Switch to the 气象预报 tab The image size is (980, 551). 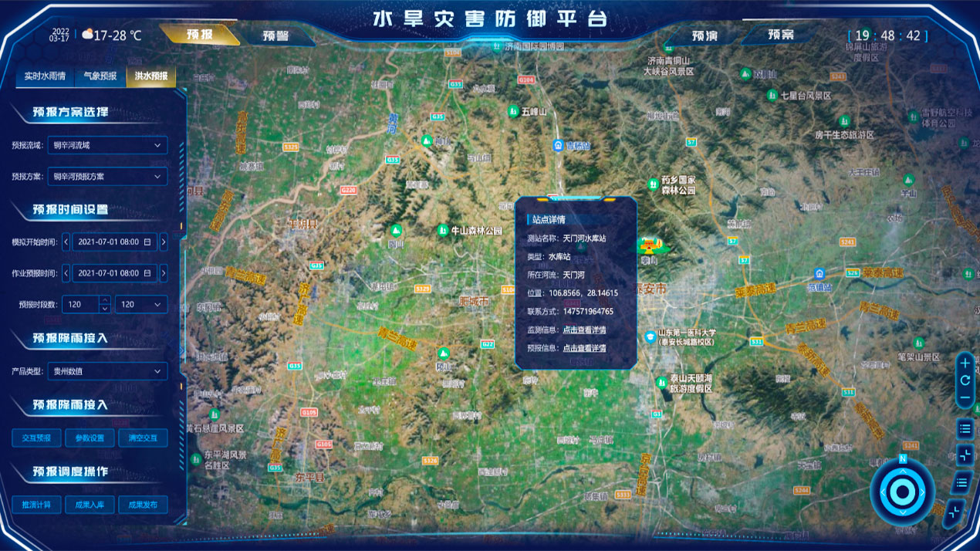click(x=100, y=76)
